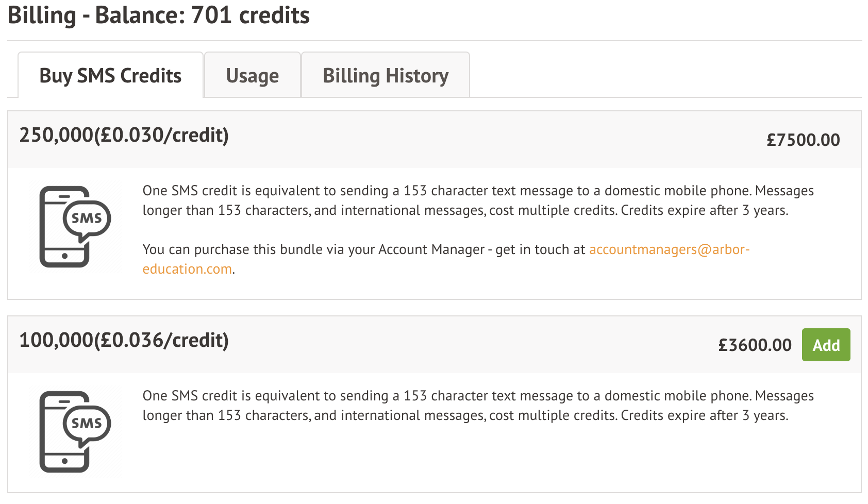The width and height of the screenshot is (868, 504).
Task: Click the SMS phone icon in 100,000 bundle
Action: (75, 432)
